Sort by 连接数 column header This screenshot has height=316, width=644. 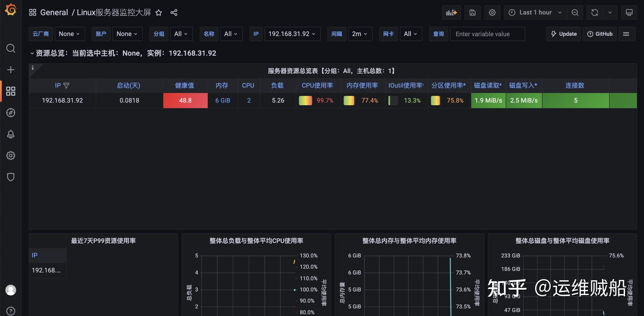point(575,86)
